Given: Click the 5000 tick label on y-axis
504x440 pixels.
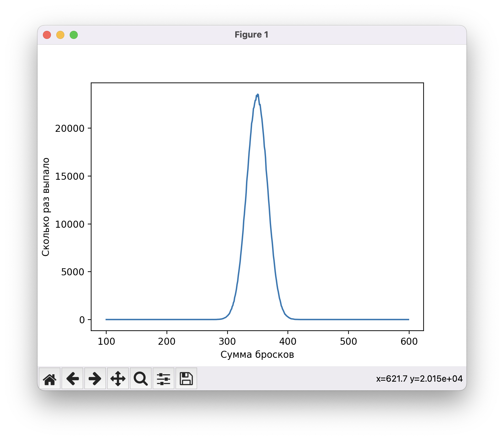Looking at the screenshot, I should tap(73, 272).
